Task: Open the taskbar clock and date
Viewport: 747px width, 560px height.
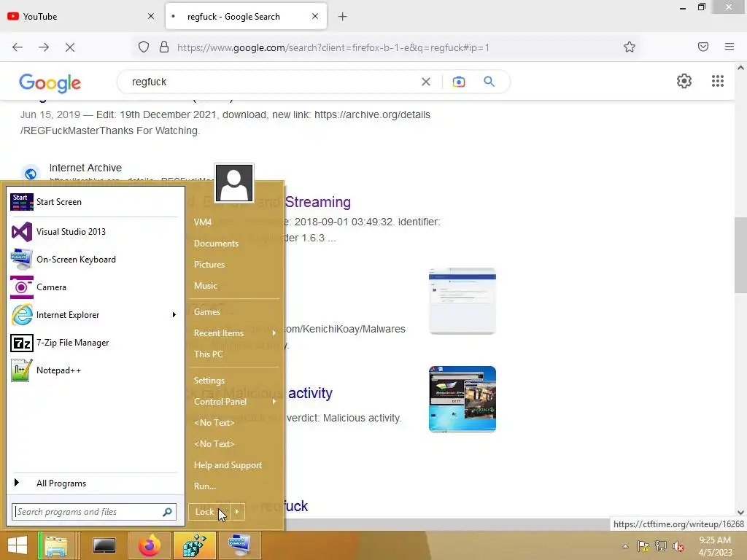Action: pyautogui.click(x=715, y=546)
